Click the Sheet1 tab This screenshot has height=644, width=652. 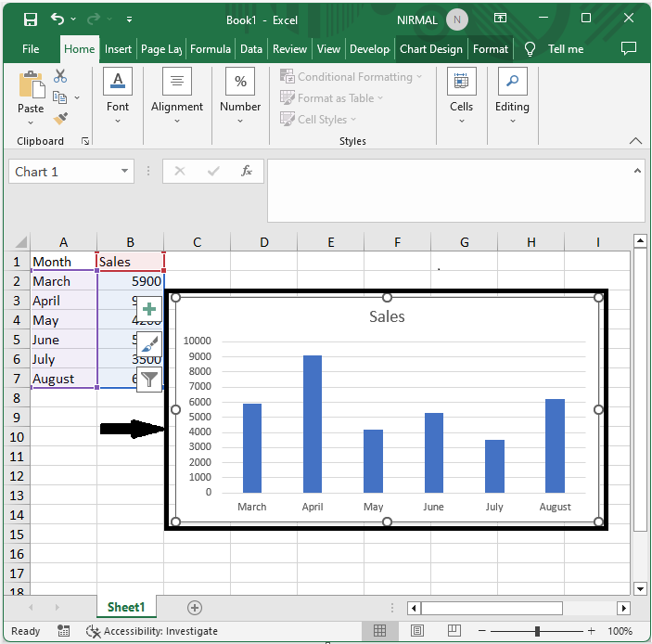point(126,608)
